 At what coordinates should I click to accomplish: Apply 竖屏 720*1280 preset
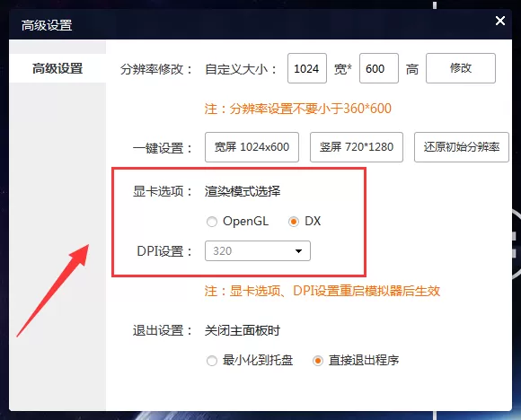click(x=357, y=147)
